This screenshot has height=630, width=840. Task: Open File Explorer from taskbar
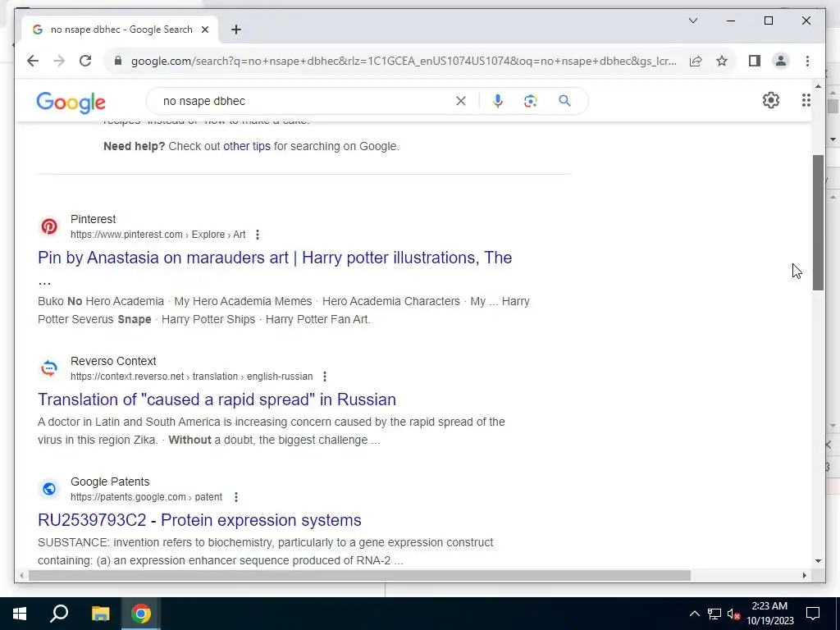pyautogui.click(x=100, y=614)
